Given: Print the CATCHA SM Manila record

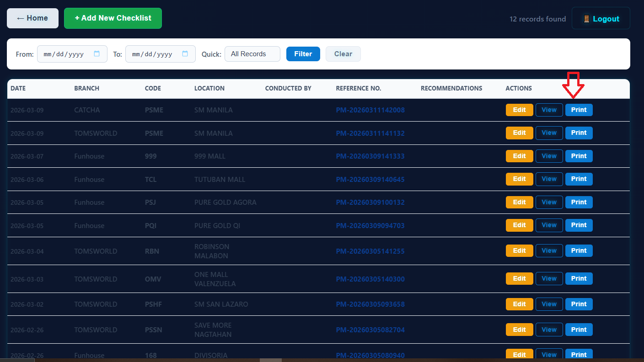Looking at the screenshot, I should (579, 110).
